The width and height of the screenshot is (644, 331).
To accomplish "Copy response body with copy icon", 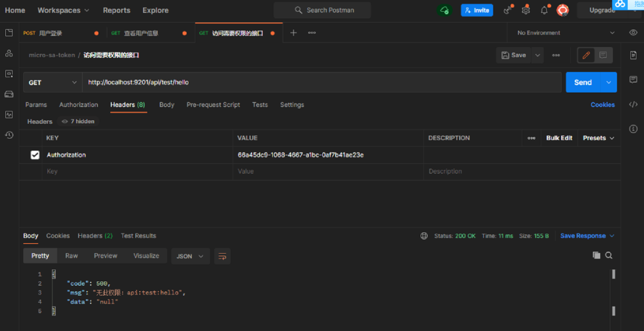I will tap(596, 255).
